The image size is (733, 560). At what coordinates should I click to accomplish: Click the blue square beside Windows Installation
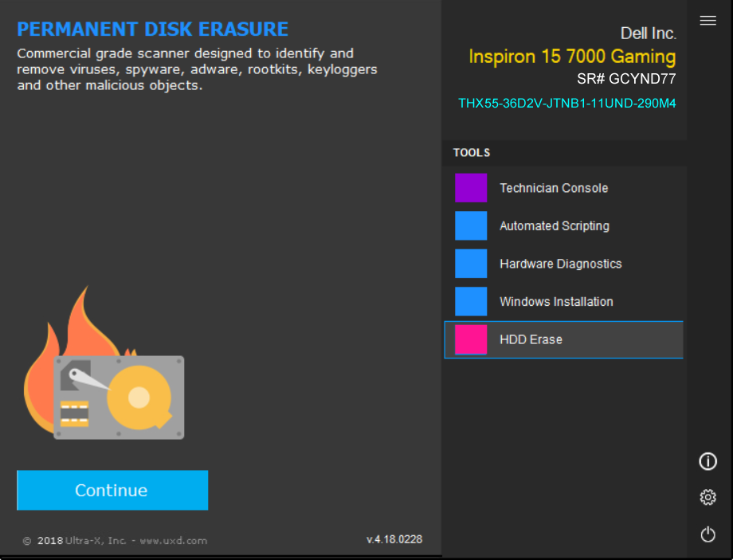click(x=471, y=301)
